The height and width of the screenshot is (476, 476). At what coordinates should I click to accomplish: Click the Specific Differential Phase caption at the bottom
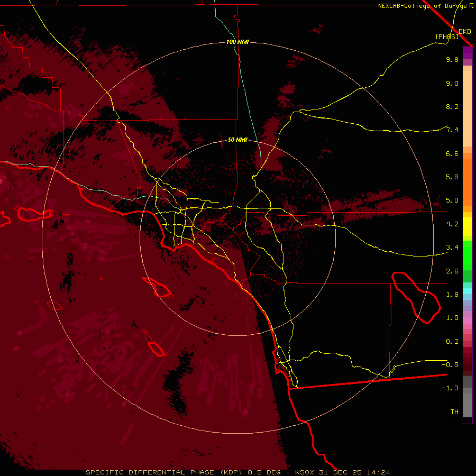click(237, 472)
